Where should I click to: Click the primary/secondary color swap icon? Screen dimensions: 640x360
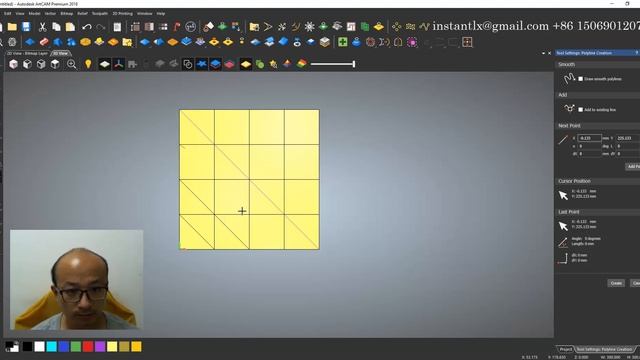12,347
